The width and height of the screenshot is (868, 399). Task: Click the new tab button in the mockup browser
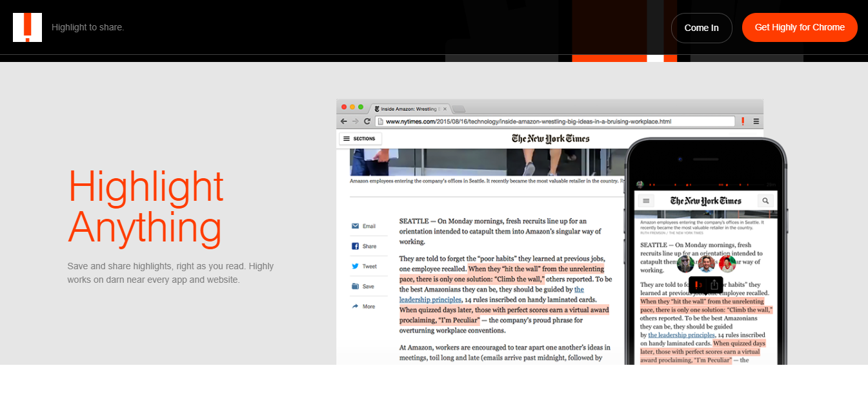458,108
